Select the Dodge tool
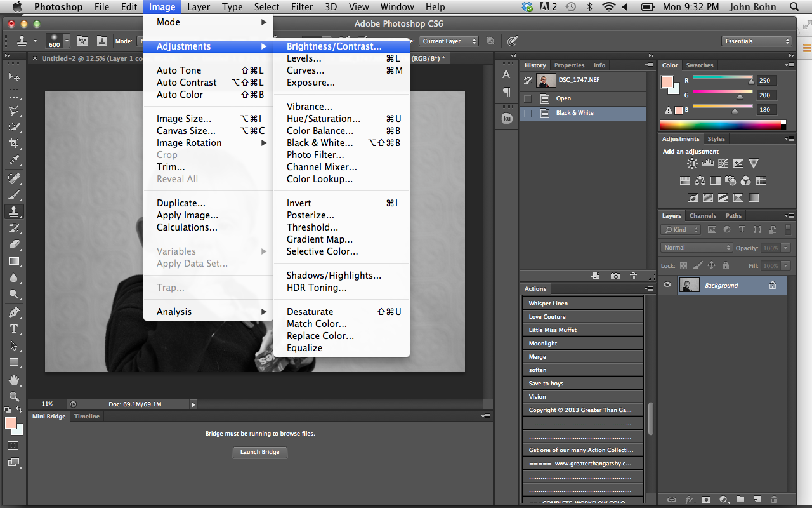Viewport: 812px width, 508px height. tap(14, 294)
